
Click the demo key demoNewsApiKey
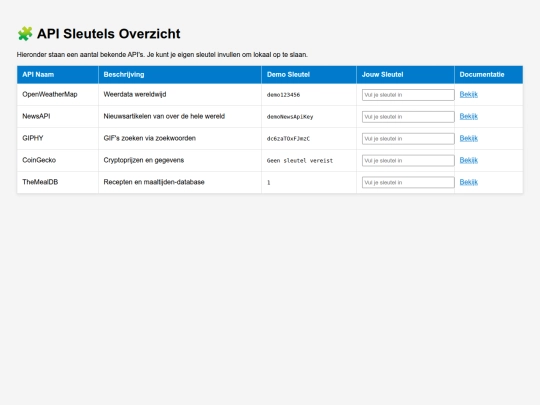tap(290, 117)
